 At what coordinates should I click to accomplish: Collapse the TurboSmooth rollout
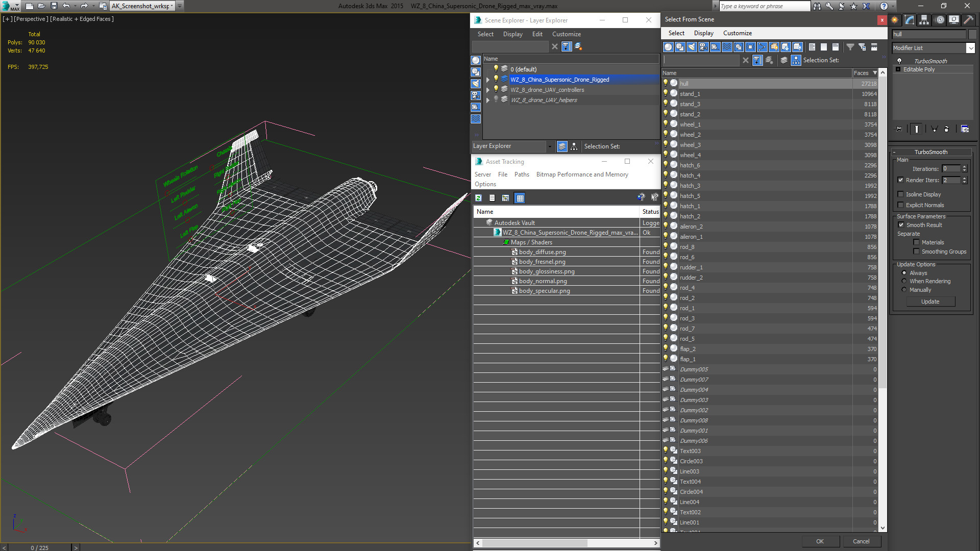tap(895, 152)
